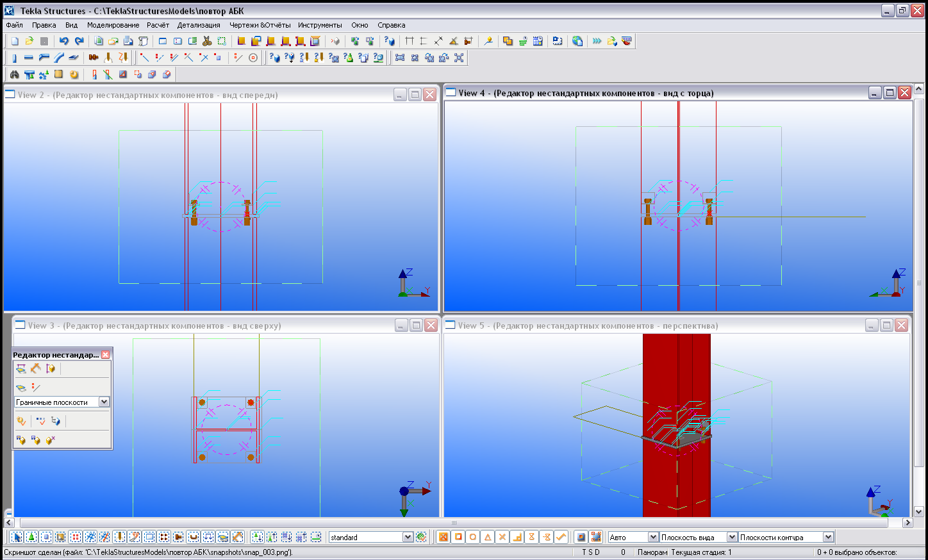
Task: Click the Open model folder icon
Action: [x=29, y=41]
